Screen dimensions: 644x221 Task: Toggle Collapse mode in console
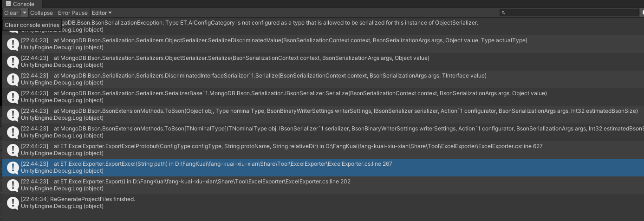coord(41,13)
